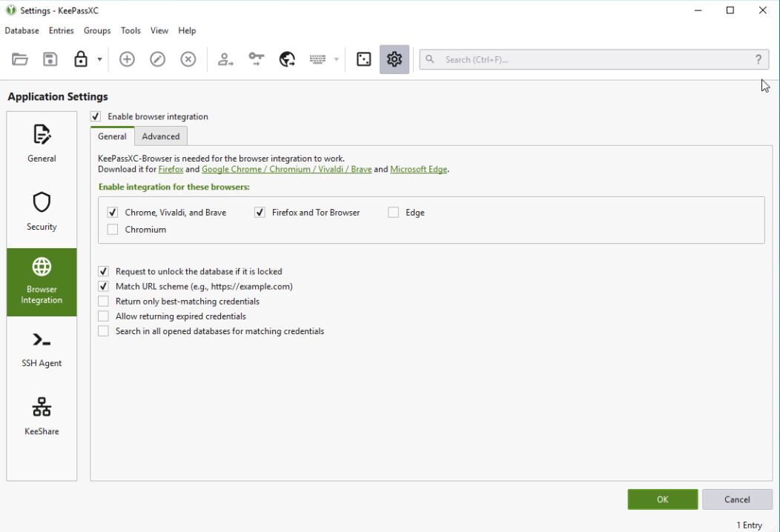780x532 pixels.
Task: Delete entry using the X circle icon
Action: click(x=188, y=59)
